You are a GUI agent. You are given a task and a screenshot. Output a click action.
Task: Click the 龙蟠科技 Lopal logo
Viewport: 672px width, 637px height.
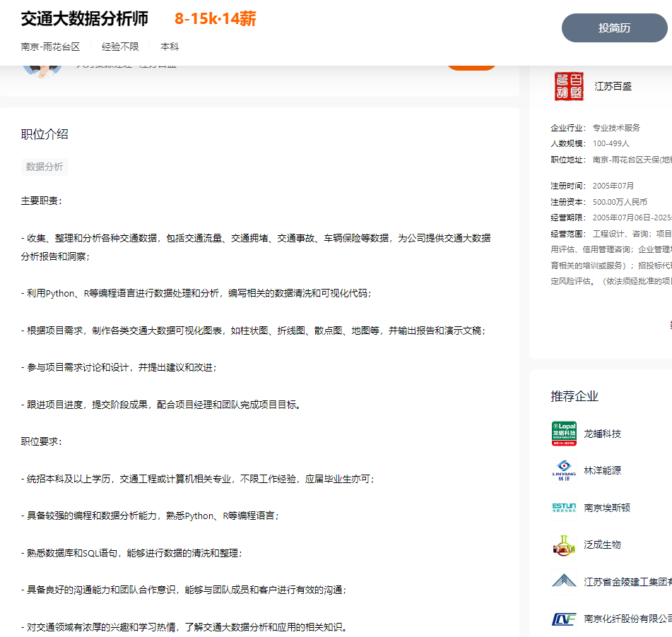(x=564, y=434)
